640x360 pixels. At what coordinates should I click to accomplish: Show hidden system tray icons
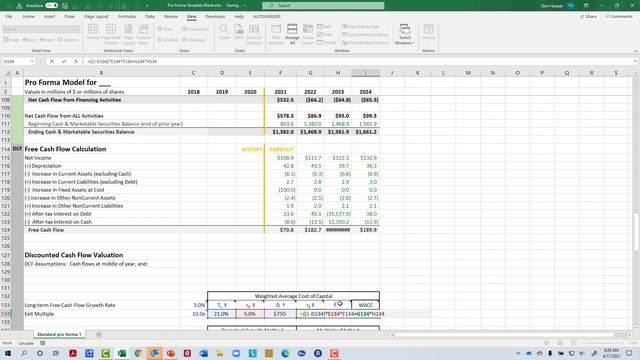518,353
